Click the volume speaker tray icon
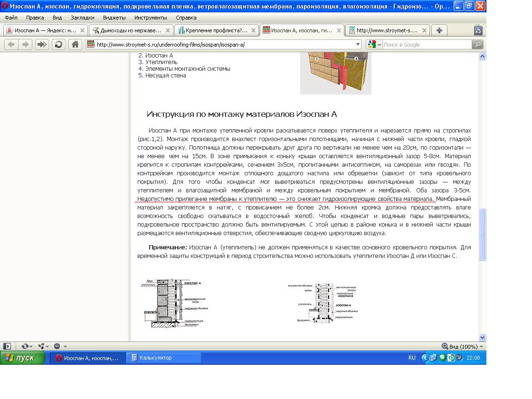Viewport: 532px width, 399px height. tap(460, 358)
